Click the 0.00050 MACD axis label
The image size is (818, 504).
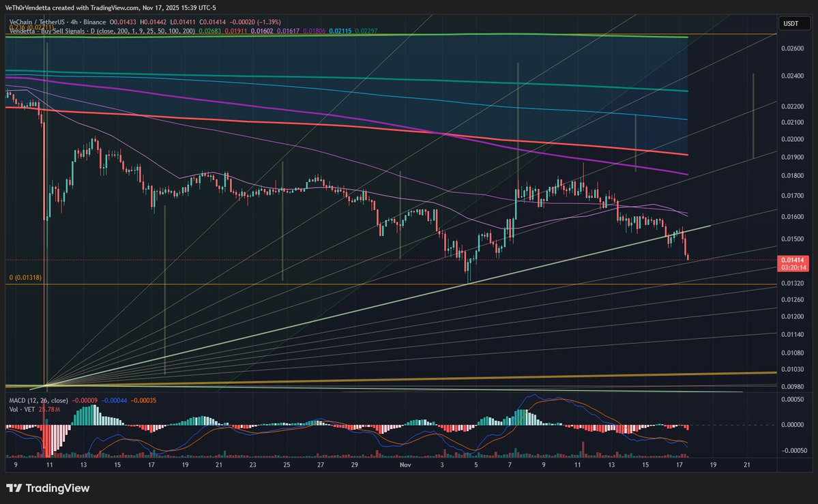[x=792, y=400]
